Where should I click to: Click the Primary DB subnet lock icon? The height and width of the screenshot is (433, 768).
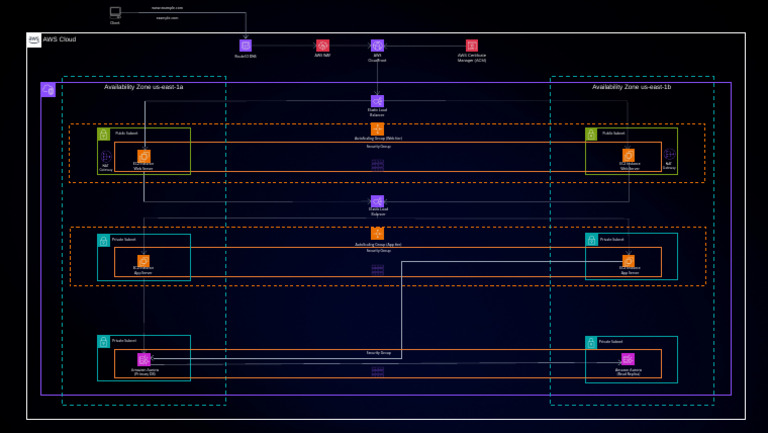[103, 341]
